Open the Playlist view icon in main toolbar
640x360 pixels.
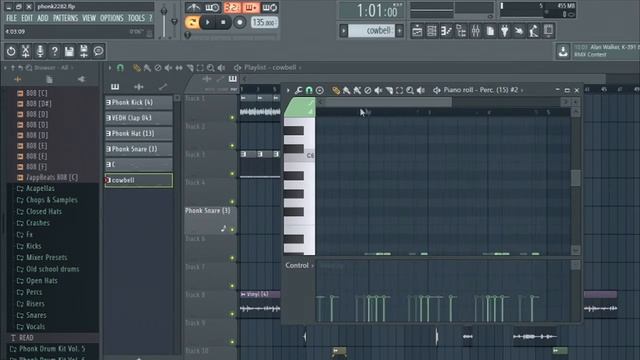click(x=417, y=31)
